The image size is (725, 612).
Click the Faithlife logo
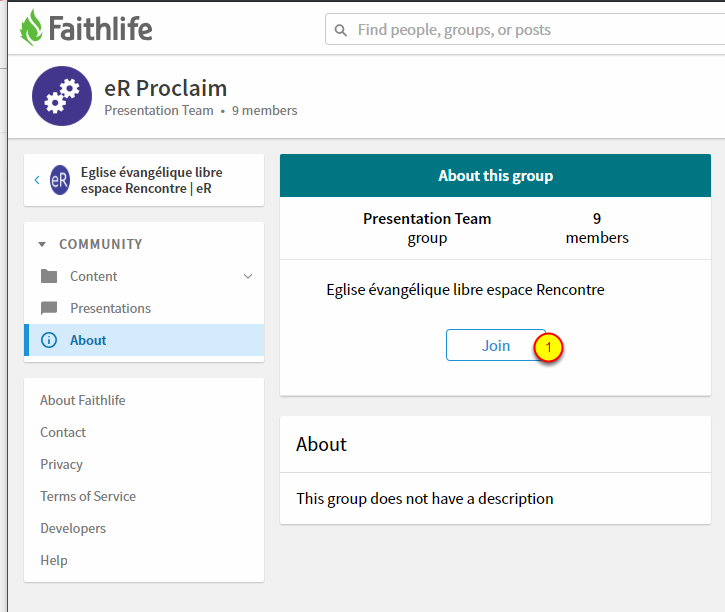86,28
